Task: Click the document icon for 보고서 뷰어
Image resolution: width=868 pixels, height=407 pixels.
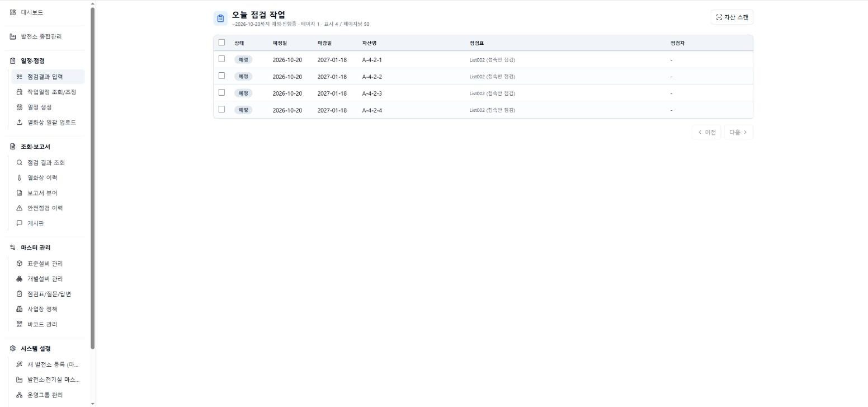Action: (x=20, y=193)
